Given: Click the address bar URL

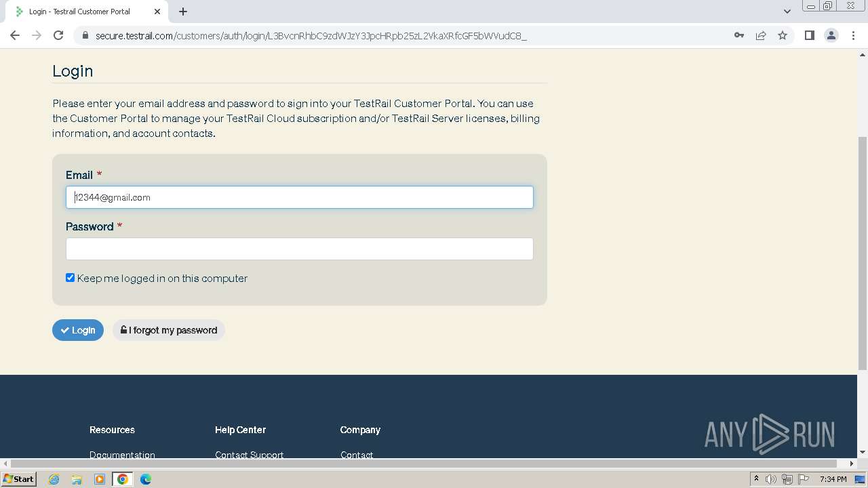Looking at the screenshot, I should (311, 35).
